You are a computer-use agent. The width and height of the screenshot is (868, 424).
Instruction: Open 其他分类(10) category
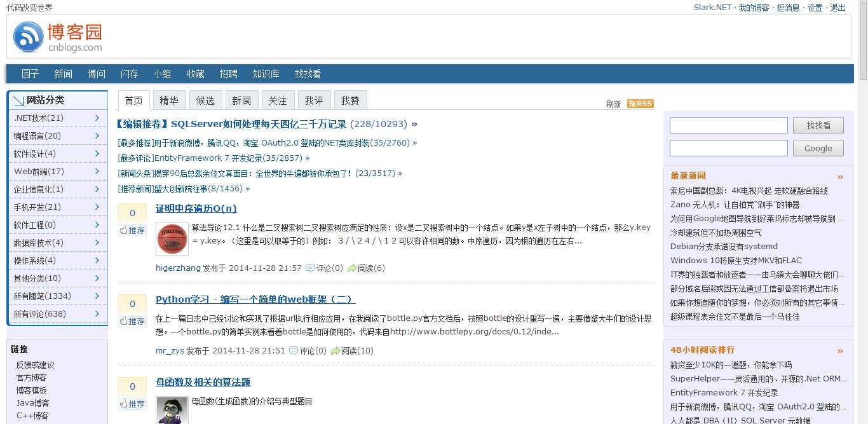pos(57,278)
